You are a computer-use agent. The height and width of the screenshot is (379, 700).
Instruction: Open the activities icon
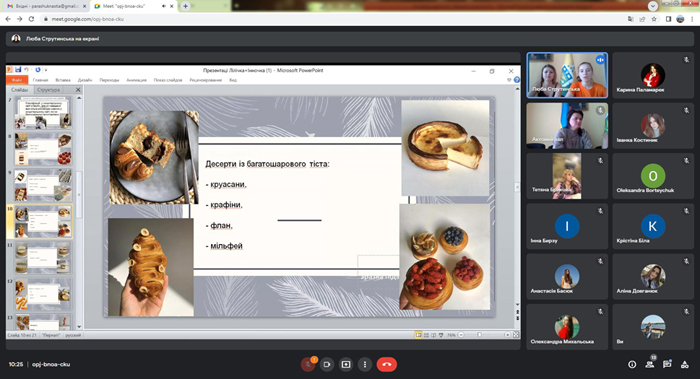click(684, 364)
